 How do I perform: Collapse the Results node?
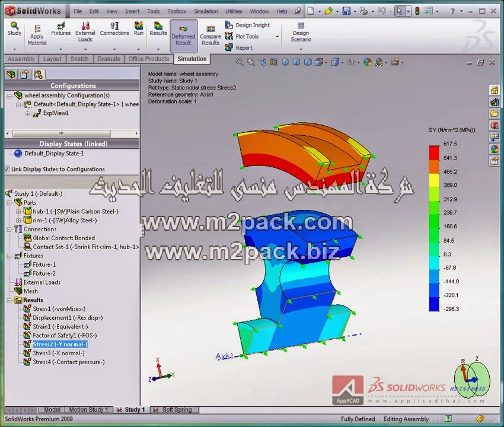click(x=9, y=300)
